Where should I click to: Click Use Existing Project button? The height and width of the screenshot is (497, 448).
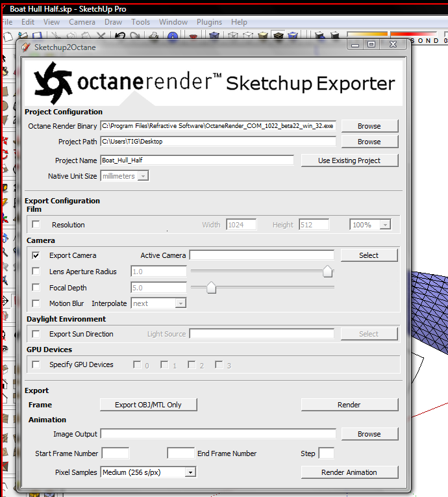click(x=349, y=160)
